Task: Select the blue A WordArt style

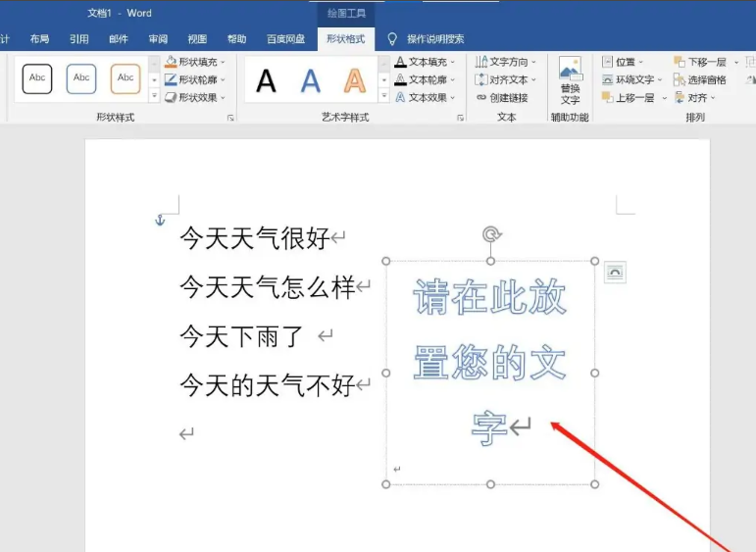Action: coord(311,80)
